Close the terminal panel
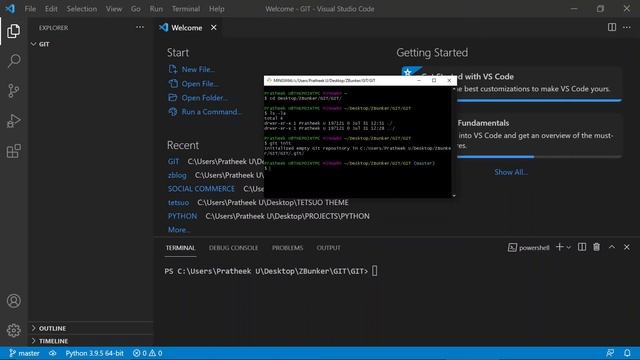The width and height of the screenshot is (640, 360). tap(627, 247)
